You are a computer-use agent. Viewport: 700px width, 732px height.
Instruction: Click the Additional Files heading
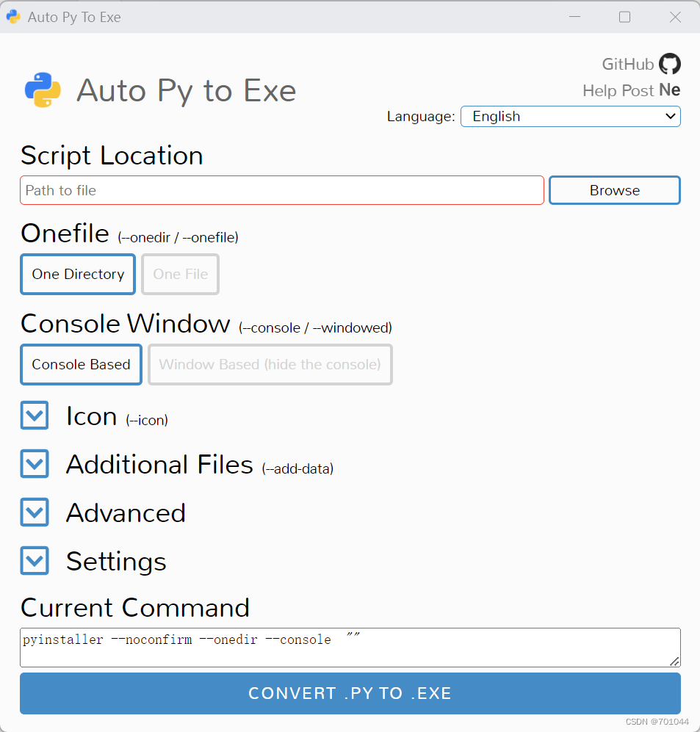point(159,464)
